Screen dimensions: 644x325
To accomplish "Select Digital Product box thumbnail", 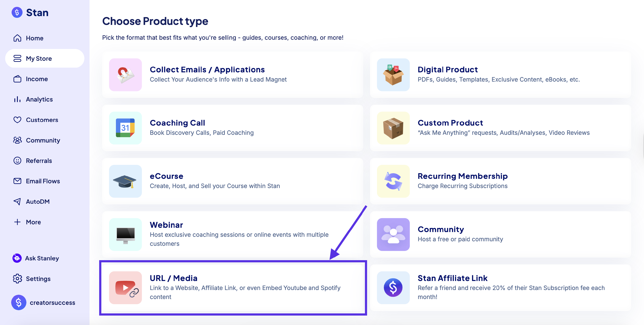I will coord(393,74).
